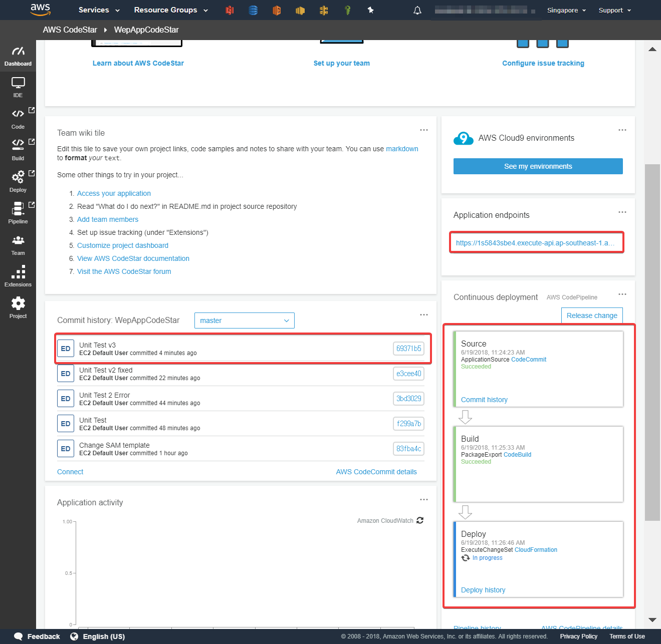This screenshot has height=644, width=661.
Task: Click the red service shortcut icon in top bar
Action: coord(230,10)
